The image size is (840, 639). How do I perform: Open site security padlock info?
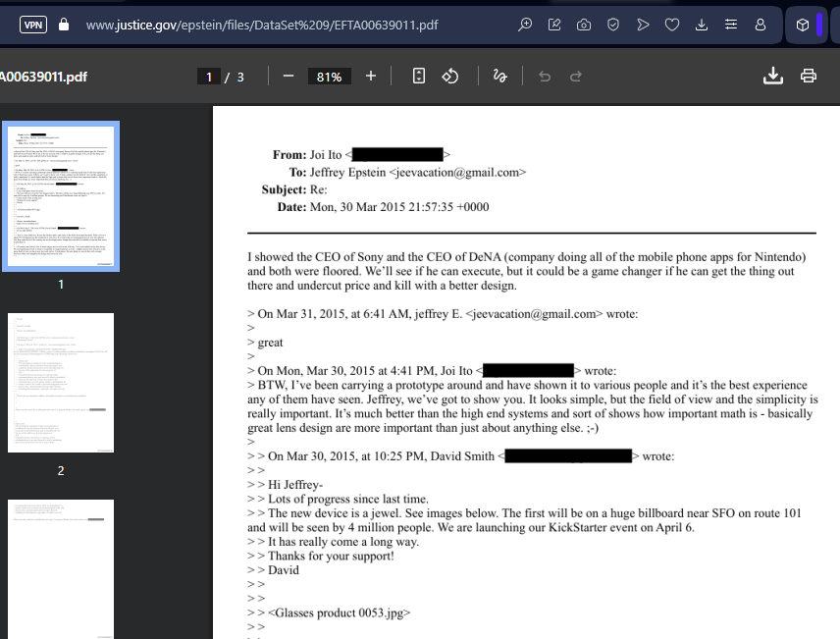tap(64, 25)
